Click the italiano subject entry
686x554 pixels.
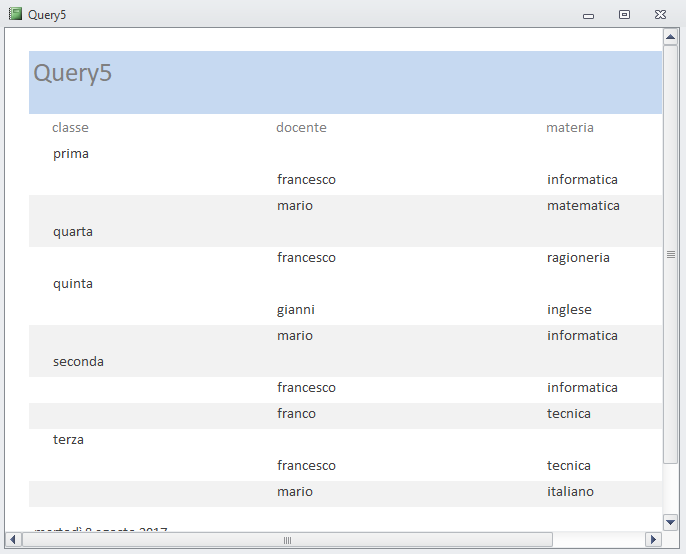click(570, 492)
